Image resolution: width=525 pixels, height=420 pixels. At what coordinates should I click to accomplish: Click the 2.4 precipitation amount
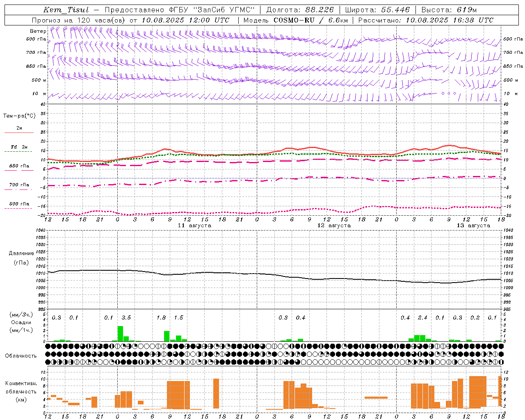point(422,318)
